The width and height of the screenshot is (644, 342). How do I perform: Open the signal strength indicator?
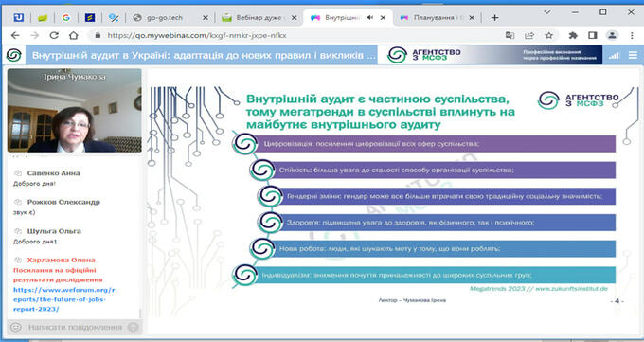click(614, 55)
